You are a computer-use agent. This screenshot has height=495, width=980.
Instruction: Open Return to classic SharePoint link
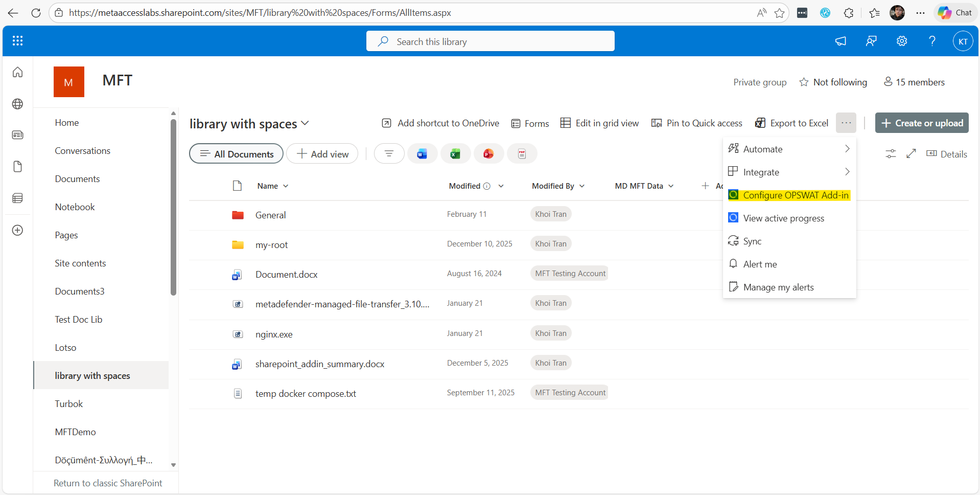pyautogui.click(x=107, y=483)
